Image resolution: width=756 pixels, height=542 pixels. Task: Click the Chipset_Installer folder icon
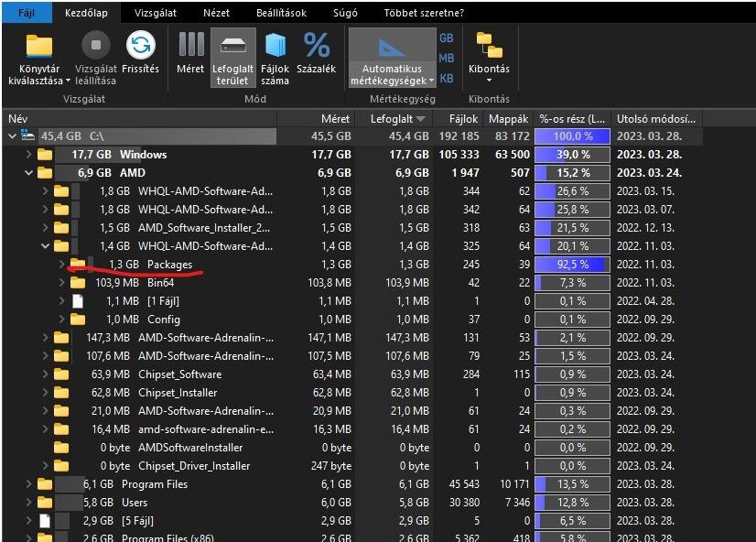(x=61, y=393)
